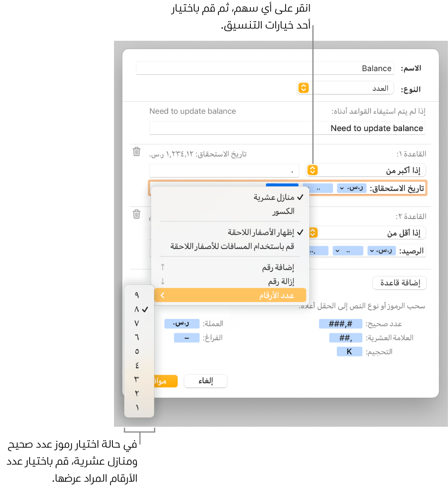
Task: Delete Rule 2 with its trash icon
Action: point(137,214)
